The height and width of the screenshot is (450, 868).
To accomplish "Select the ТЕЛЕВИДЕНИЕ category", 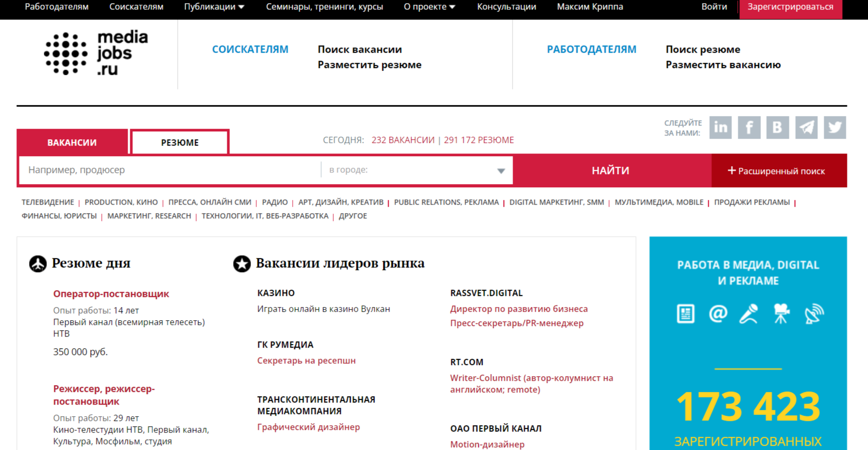I will pyautogui.click(x=48, y=202).
